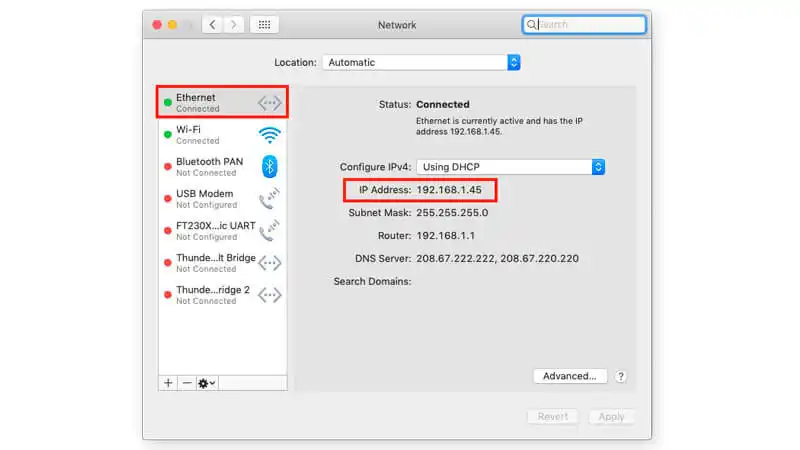Click the USB Modem phone icon

click(x=269, y=198)
